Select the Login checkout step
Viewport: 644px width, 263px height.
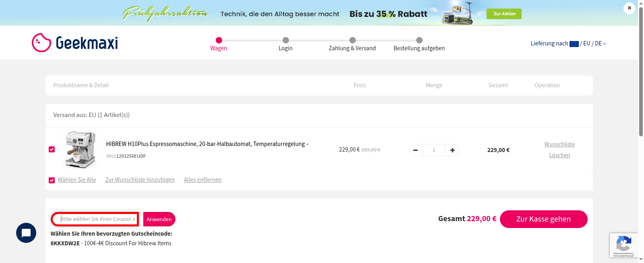285,44
